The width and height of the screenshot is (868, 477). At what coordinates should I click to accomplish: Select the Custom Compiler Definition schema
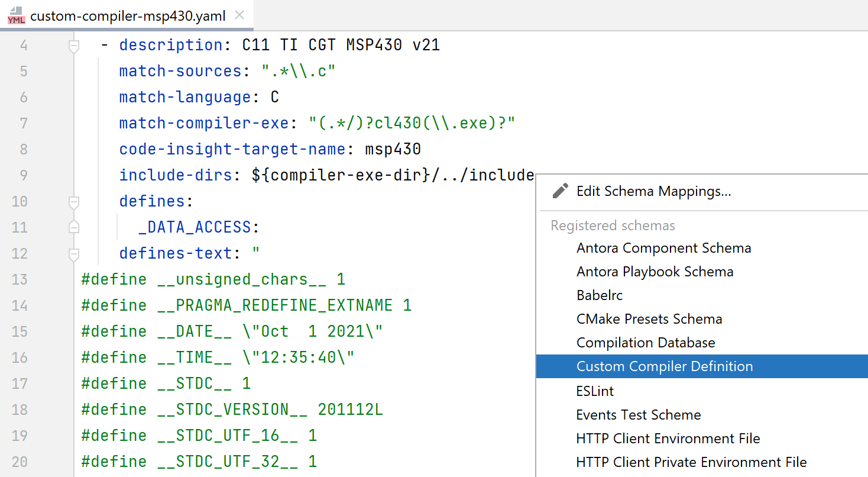664,366
